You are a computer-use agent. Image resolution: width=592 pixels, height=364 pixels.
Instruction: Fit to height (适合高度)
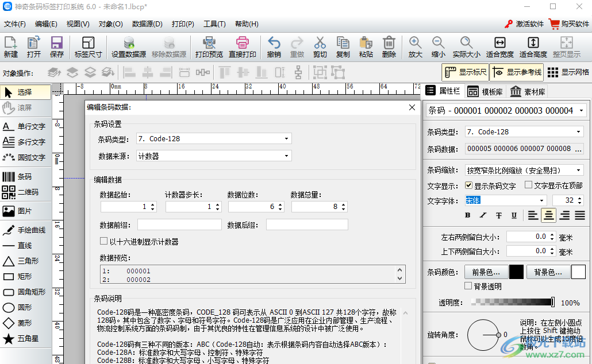point(533,47)
